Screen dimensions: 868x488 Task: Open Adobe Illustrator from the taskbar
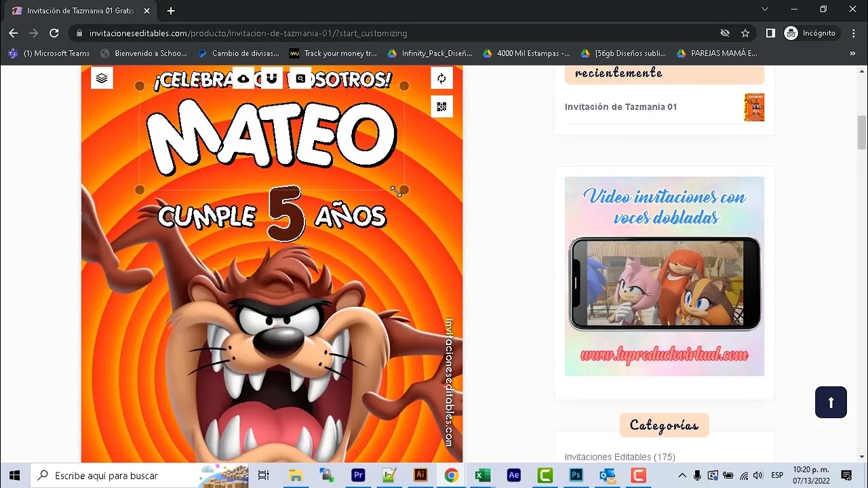click(x=420, y=475)
